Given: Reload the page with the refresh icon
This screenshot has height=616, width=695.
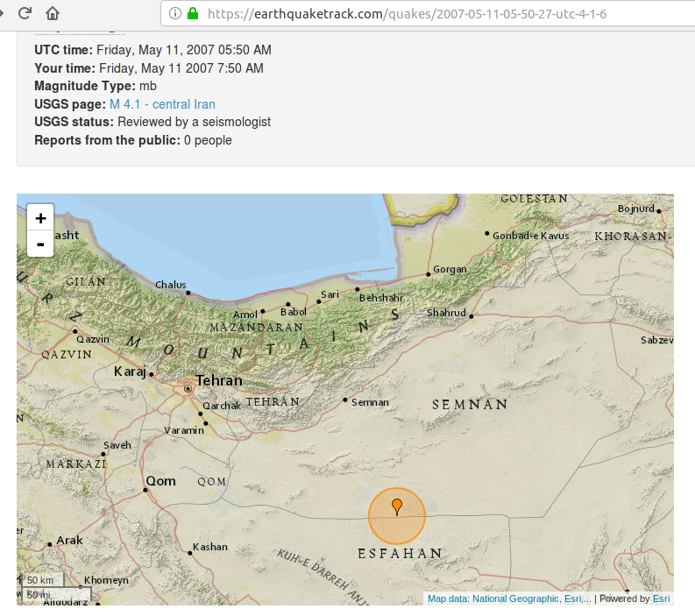Looking at the screenshot, I should pyautogui.click(x=25, y=13).
